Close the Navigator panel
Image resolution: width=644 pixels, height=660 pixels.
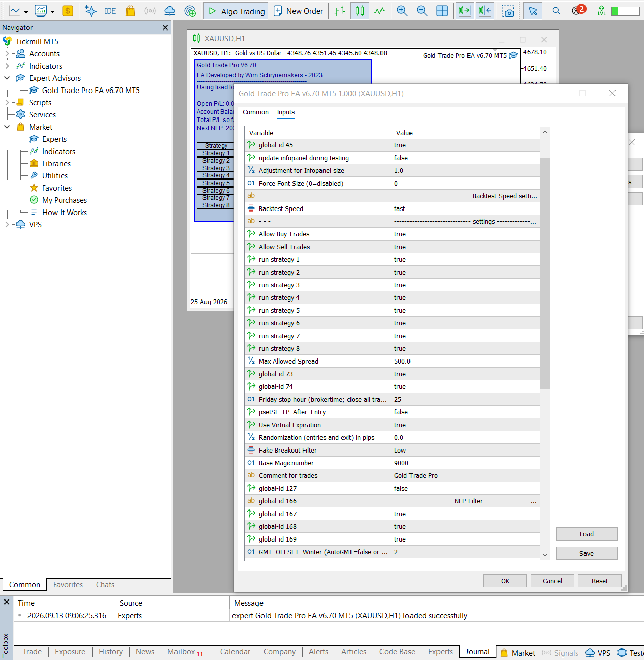165,27
